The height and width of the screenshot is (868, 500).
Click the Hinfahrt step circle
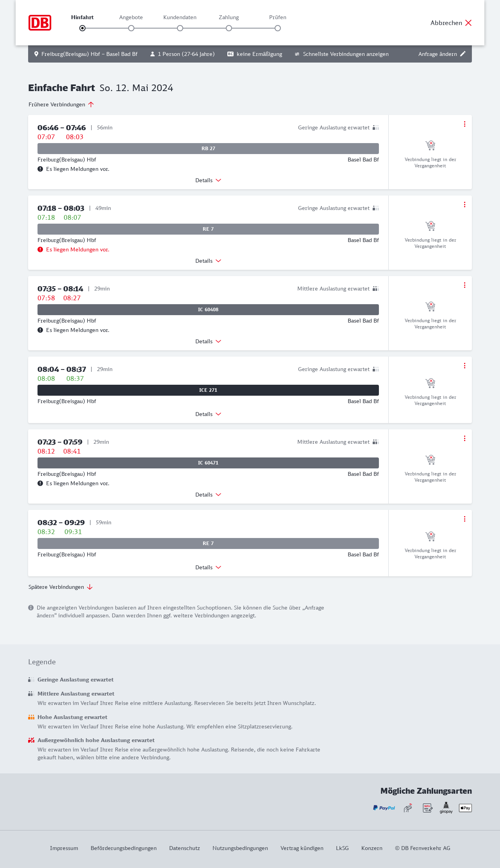coord(82,28)
